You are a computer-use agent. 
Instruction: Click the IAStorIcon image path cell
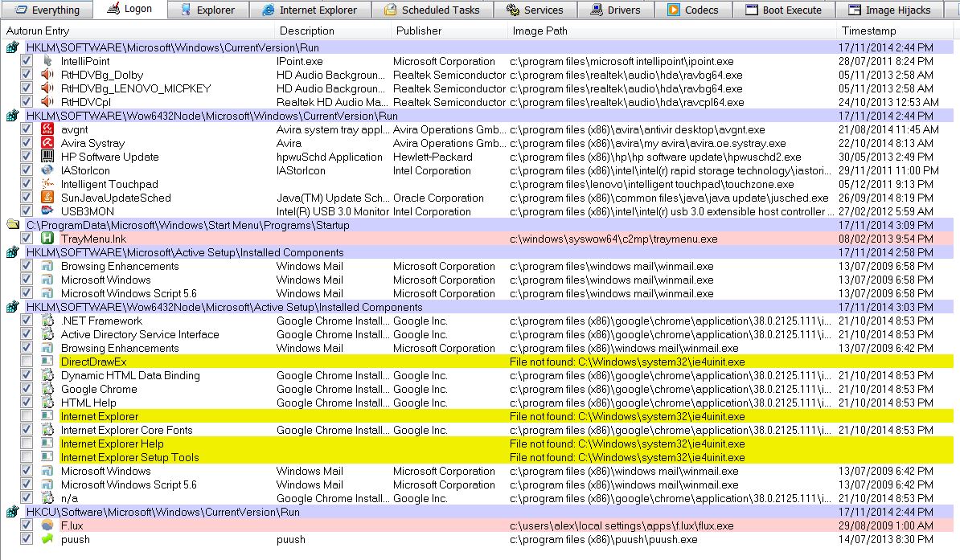(671, 170)
